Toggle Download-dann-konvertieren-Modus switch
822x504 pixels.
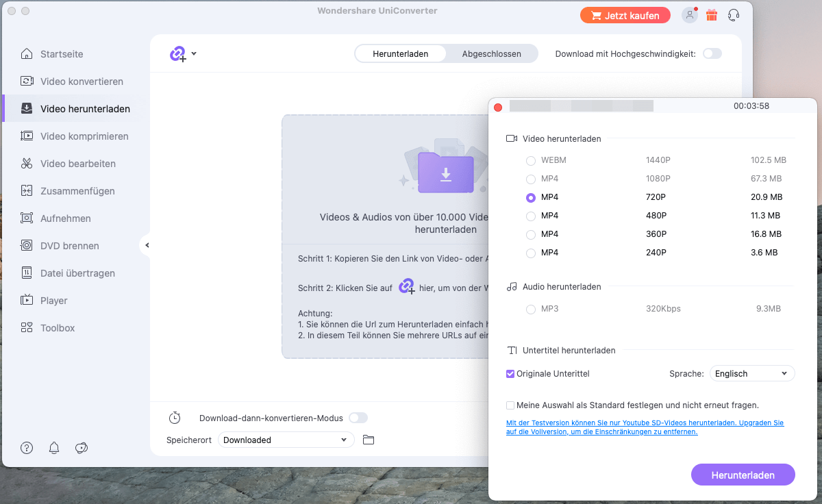coord(358,418)
